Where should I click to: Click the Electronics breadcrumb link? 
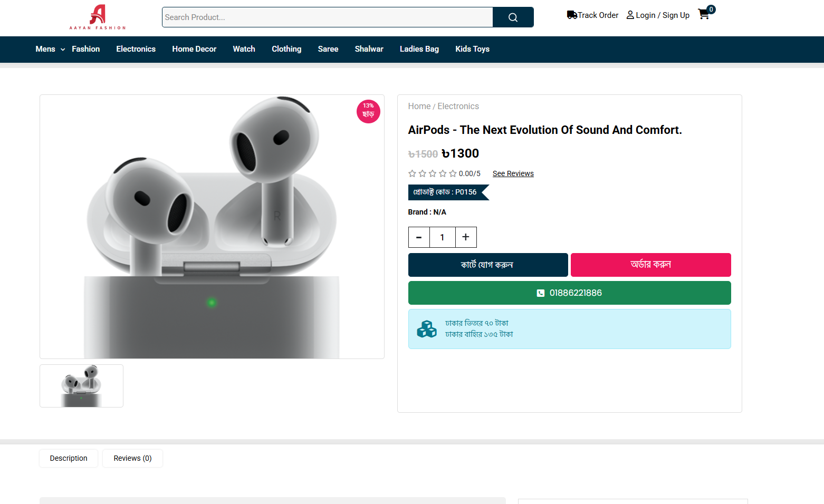coord(458,106)
